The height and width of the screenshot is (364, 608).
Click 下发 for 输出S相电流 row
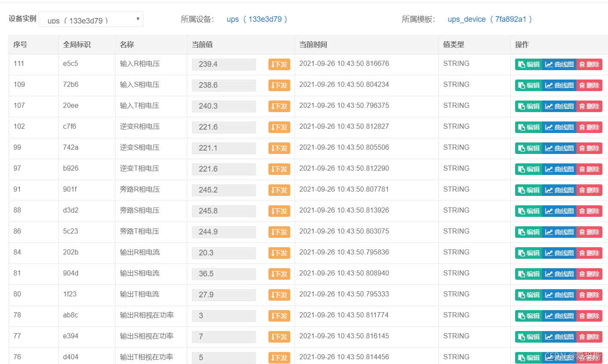click(x=279, y=274)
